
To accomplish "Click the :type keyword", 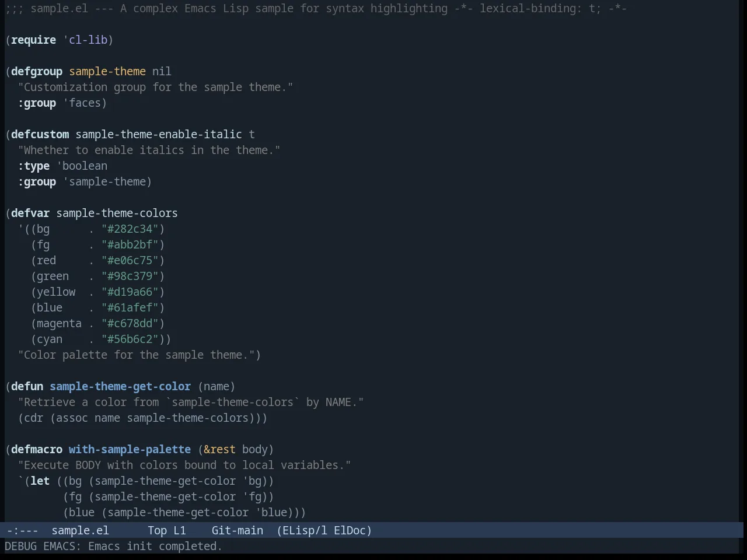I will point(34,166).
